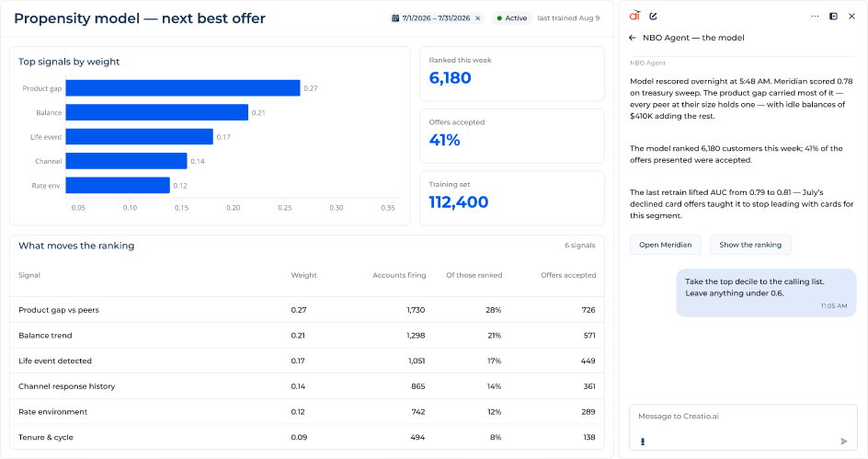Open Product gap vs peers row
Screen dimensions: 868x459
click(x=307, y=310)
